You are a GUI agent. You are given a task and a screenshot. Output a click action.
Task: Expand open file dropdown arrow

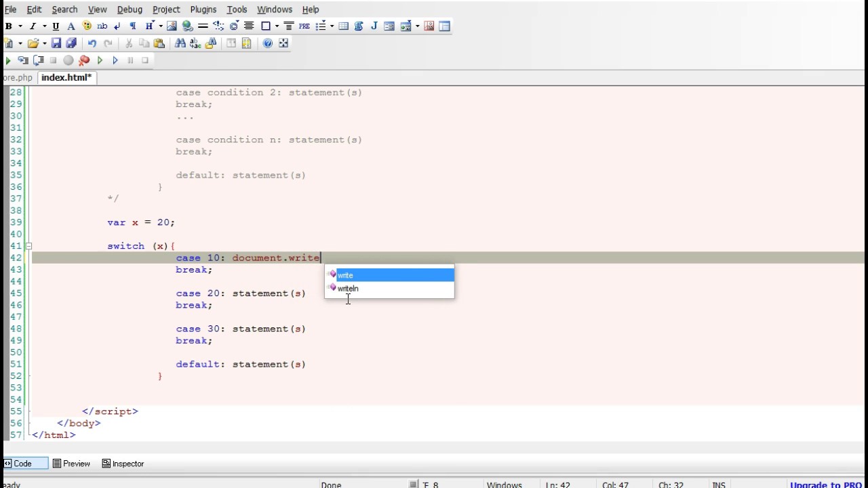click(45, 43)
